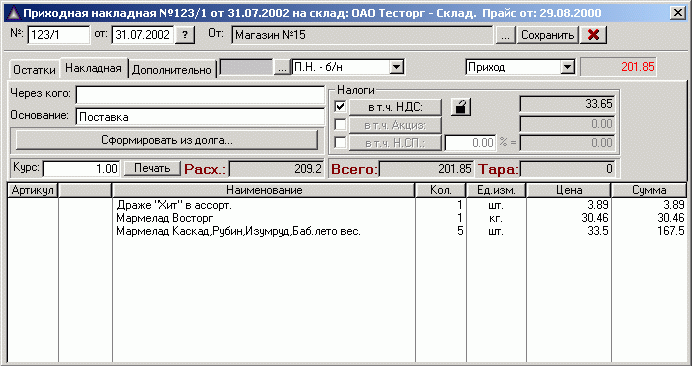
Task: Click the ... button before П.Н. dropdown
Action: [x=282, y=68]
